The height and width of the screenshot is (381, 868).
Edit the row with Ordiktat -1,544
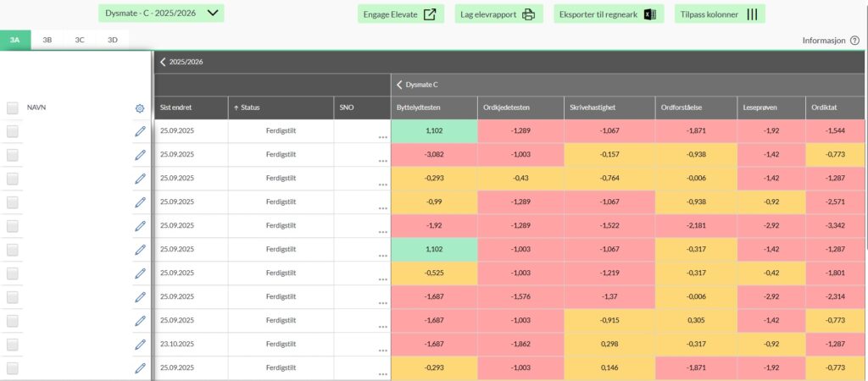click(140, 131)
